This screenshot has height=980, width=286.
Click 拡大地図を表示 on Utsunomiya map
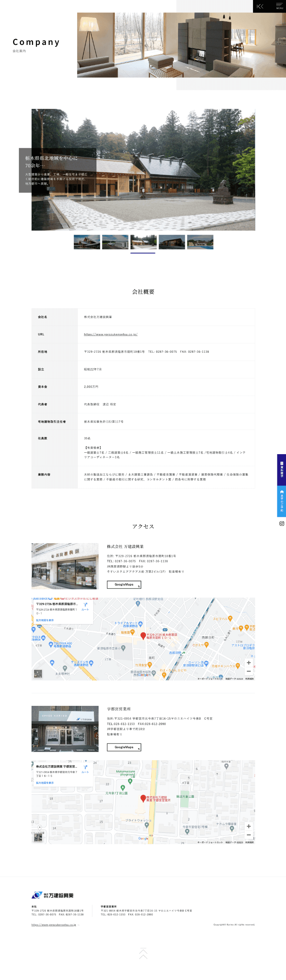45,783
